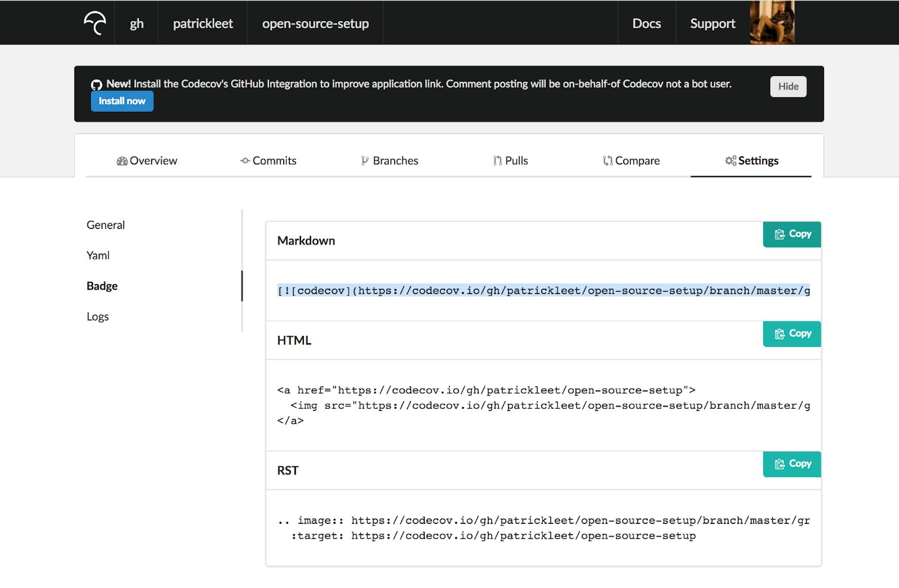Click the clipboard icon on the RST Copy button
Image resolution: width=899 pixels, height=588 pixels.
(x=780, y=464)
